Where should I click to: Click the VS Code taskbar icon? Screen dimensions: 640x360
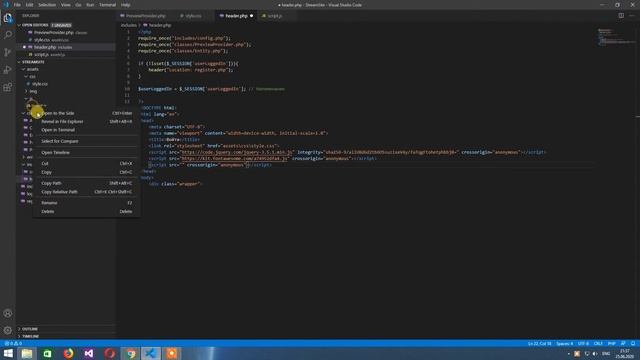tap(151, 353)
